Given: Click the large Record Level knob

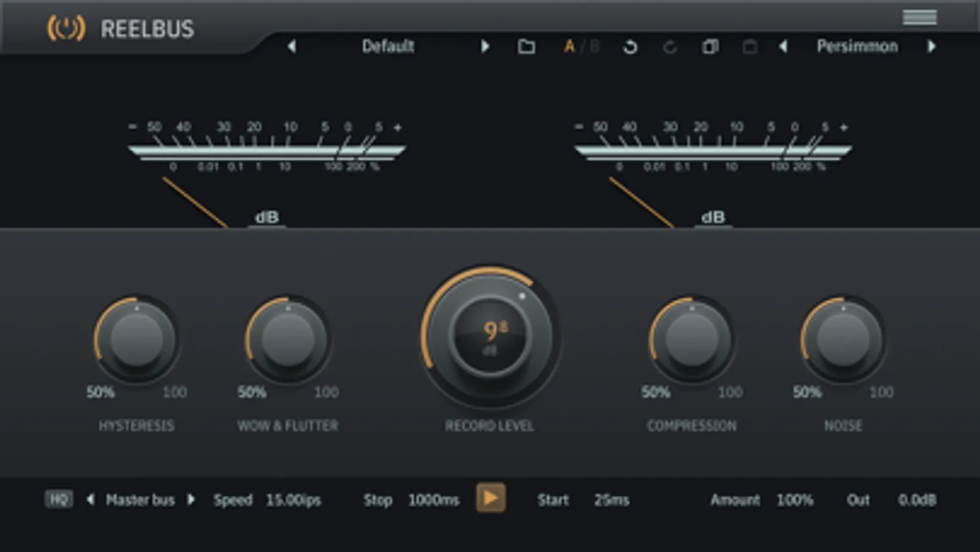Looking at the screenshot, I should point(490,335).
